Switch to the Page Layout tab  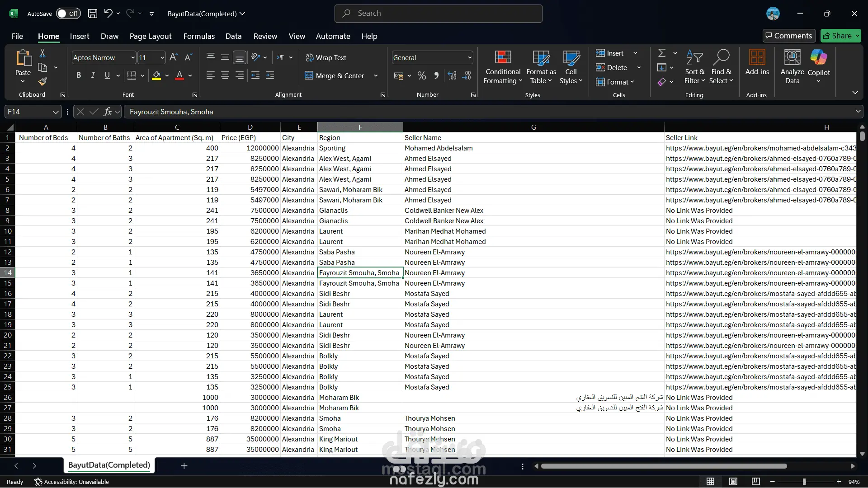[x=151, y=36]
